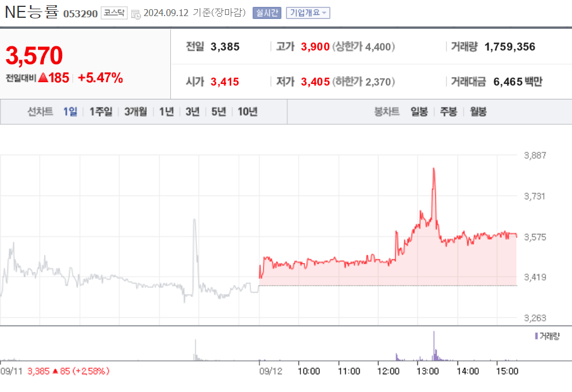Click the 전일 value 3,385
The width and height of the screenshot is (572, 392).
[x=224, y=47]
